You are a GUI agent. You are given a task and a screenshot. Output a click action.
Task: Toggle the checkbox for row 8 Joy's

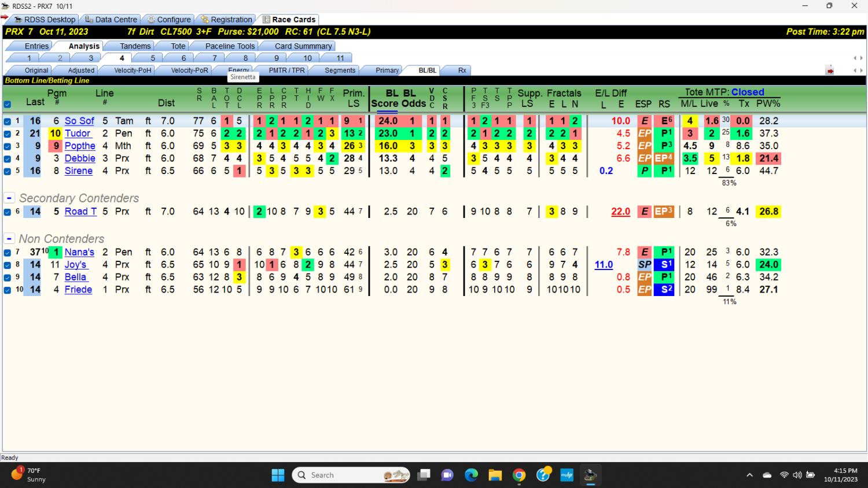[x=7, y=265]
